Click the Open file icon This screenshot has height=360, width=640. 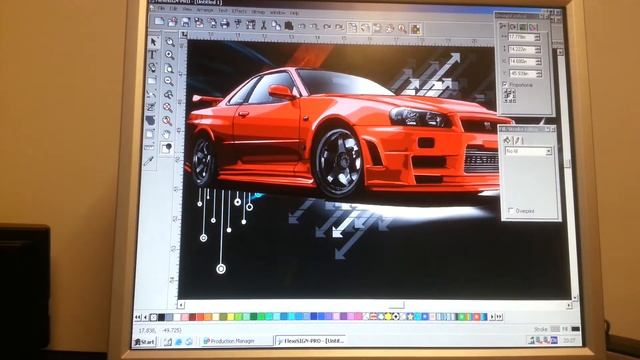[x=172, y=22]
